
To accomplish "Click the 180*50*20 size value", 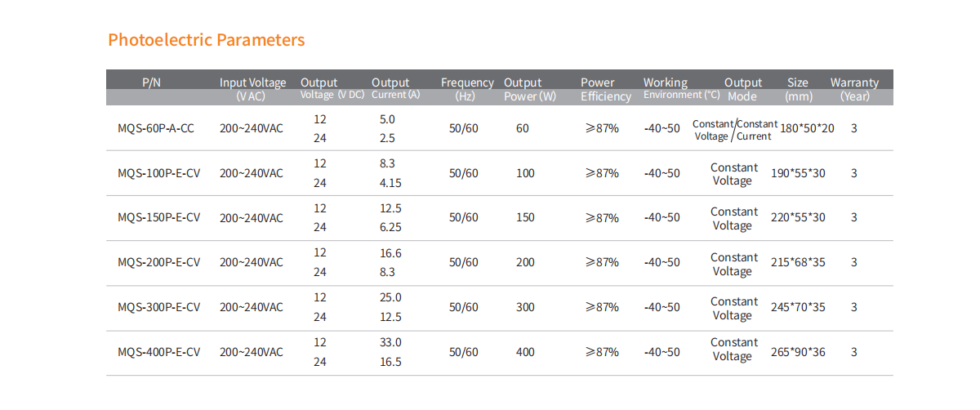I will tap(807, 129).
